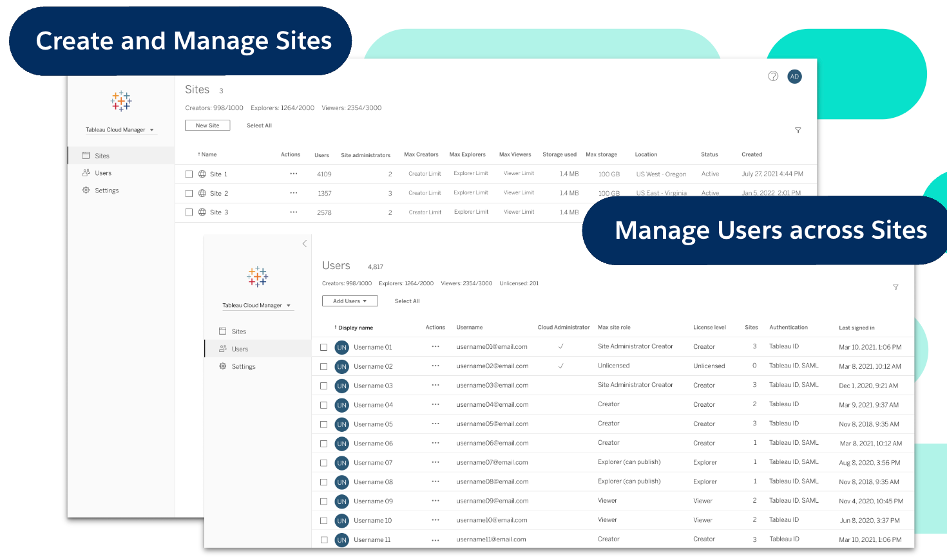Open the Tableau Cloud Manager home logo

coord(121,101)
